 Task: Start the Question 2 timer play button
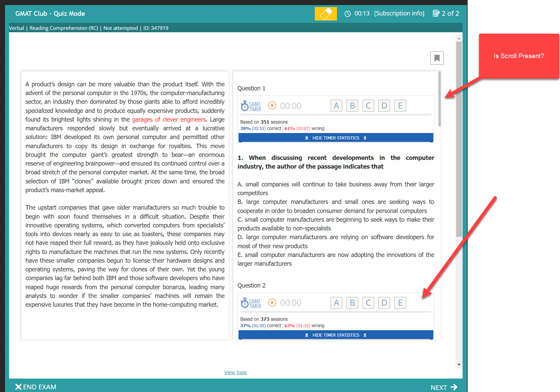pos(272,303)
